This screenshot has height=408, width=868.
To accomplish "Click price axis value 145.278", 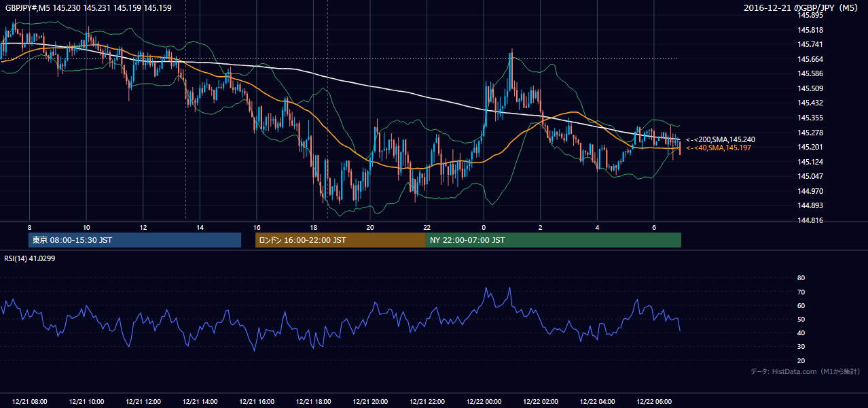I will pos(810,133).
